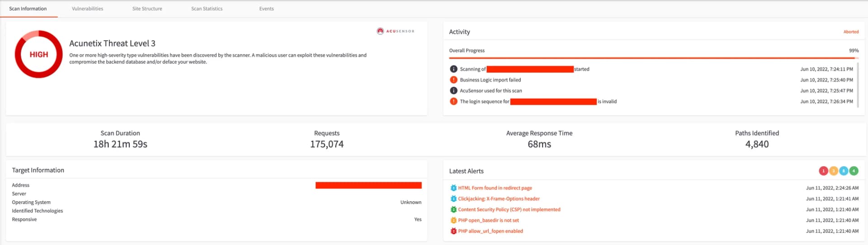Screen dimensions: 868x245
Task: Switch to the Vulnerabilities tab
Action: (87, 9)
